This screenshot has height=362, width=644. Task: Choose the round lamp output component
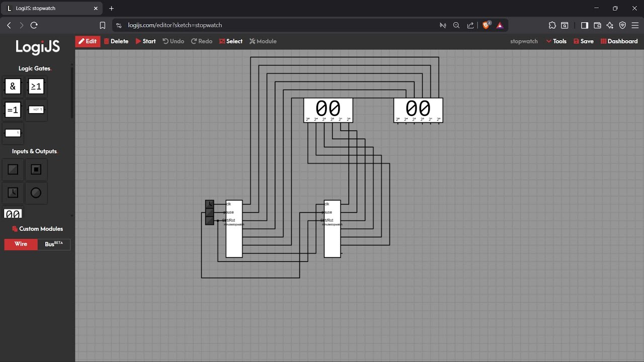click(36, 193)
